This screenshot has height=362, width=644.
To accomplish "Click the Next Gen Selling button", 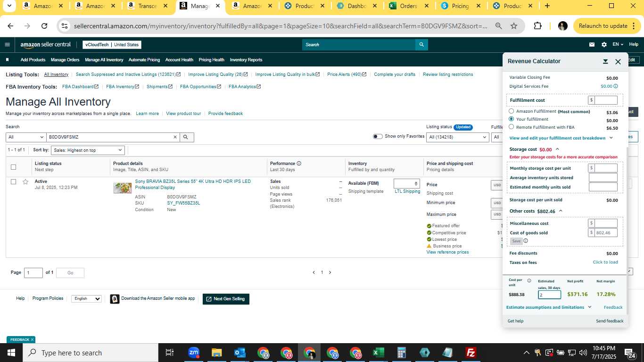I will (x=226, y=299).
